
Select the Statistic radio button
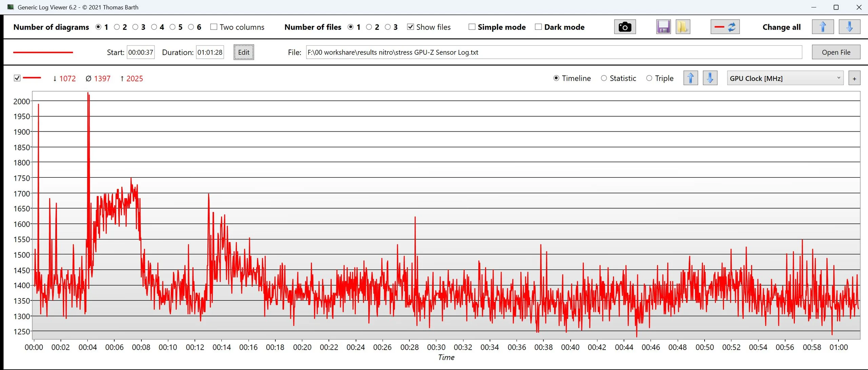pos(604,78)
